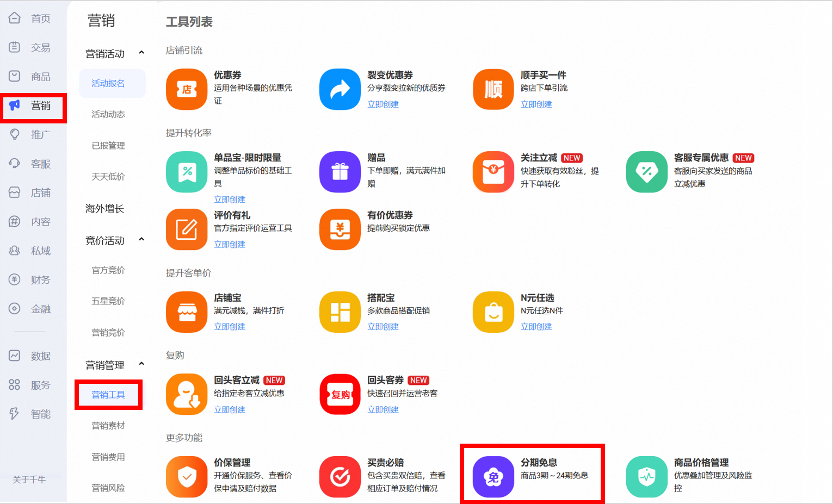Click 立即创建 under 单品宝-限时限量
833x504 pixels.
click(x=230, y=200)
